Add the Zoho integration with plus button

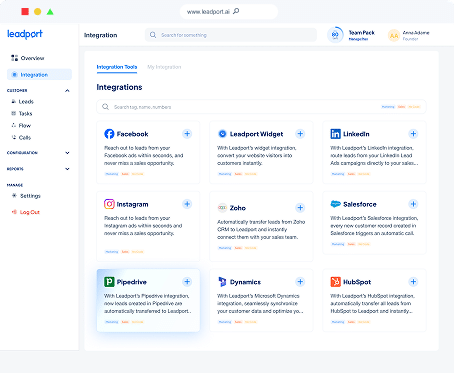[300, 208]
